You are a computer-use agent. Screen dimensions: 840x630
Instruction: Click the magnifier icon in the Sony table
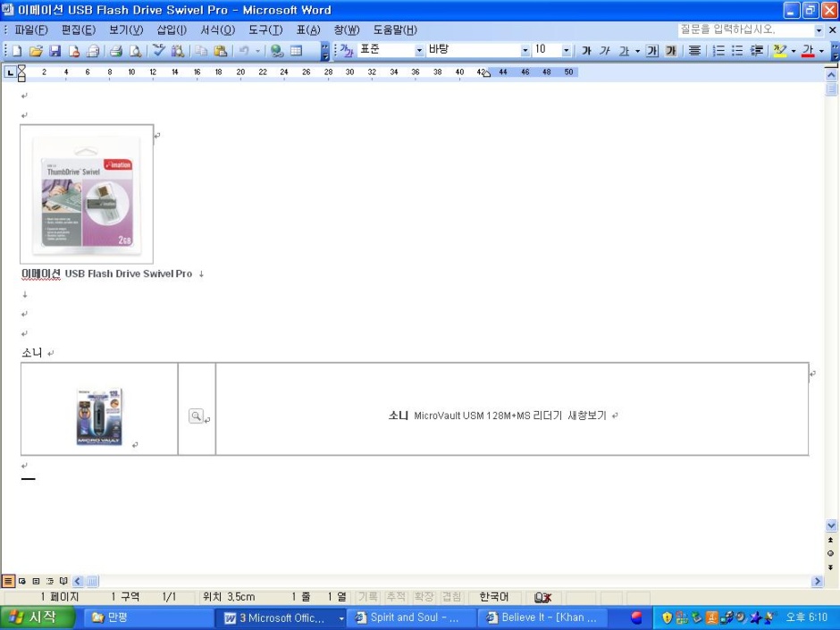click(196, 416)
